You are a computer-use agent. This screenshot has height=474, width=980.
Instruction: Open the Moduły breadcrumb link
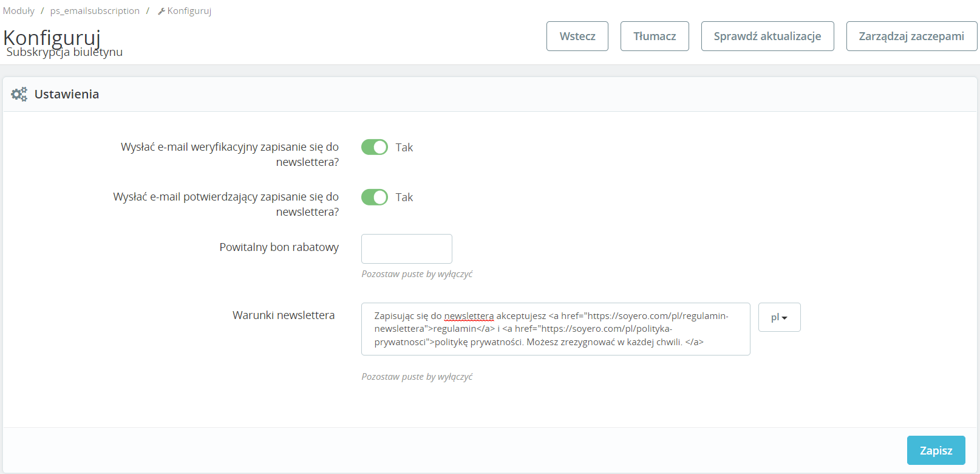pyautogui.click(x=19, y=11)
